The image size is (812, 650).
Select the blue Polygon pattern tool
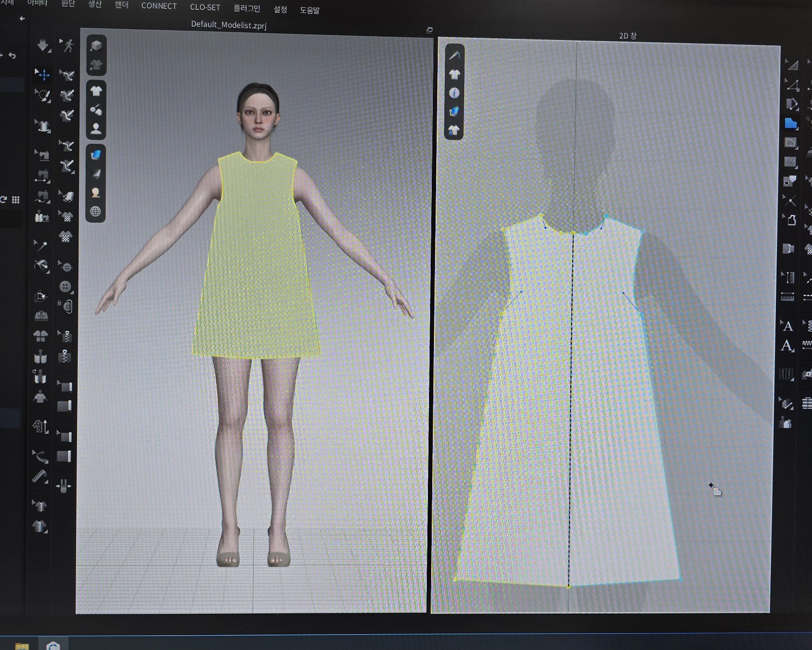point(790,124)
